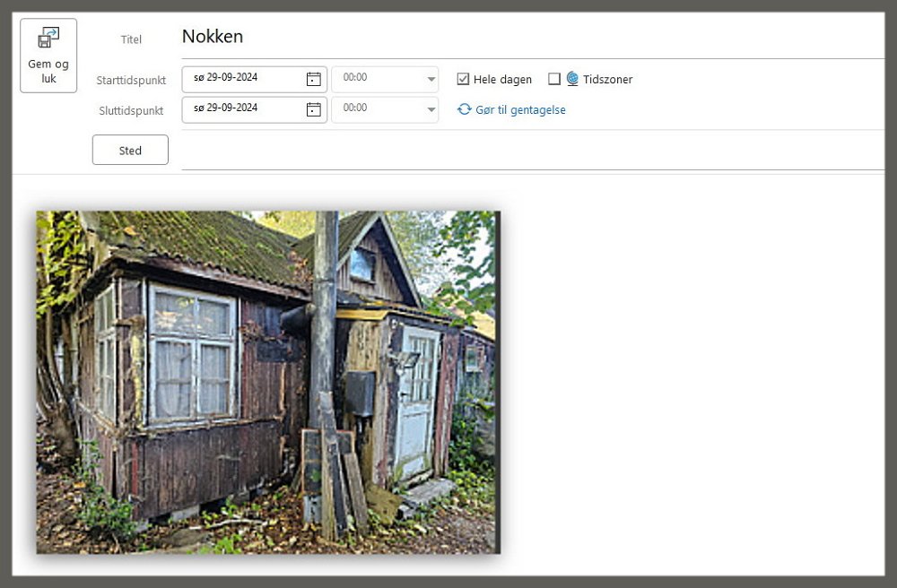Image resolution: width=897 pixels, height=588 pixels.
Task: Select the old wooden house photo
Action: pyautogui.click(x=267, y=382)
